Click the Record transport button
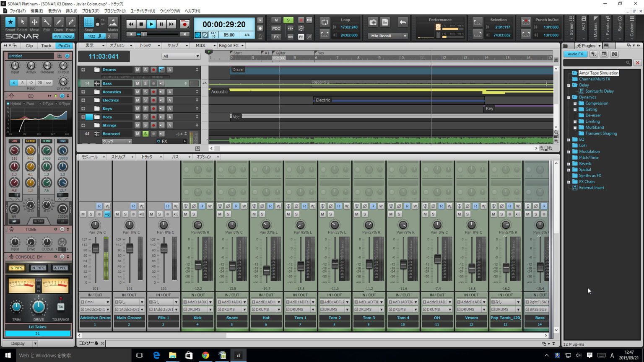The image size is (644, 362). click(x=184, y=24)
